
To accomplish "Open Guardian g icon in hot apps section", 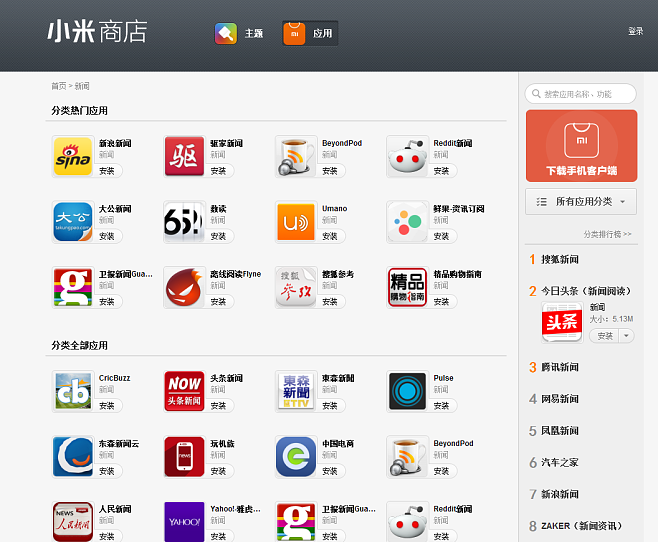I will point(73,287).
